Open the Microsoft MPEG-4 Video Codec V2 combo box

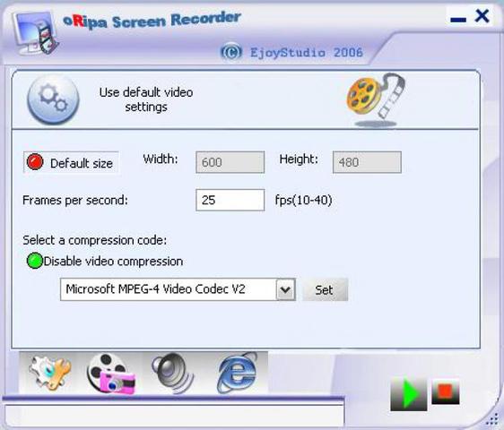pyautogui.click(x=178, y=289)
